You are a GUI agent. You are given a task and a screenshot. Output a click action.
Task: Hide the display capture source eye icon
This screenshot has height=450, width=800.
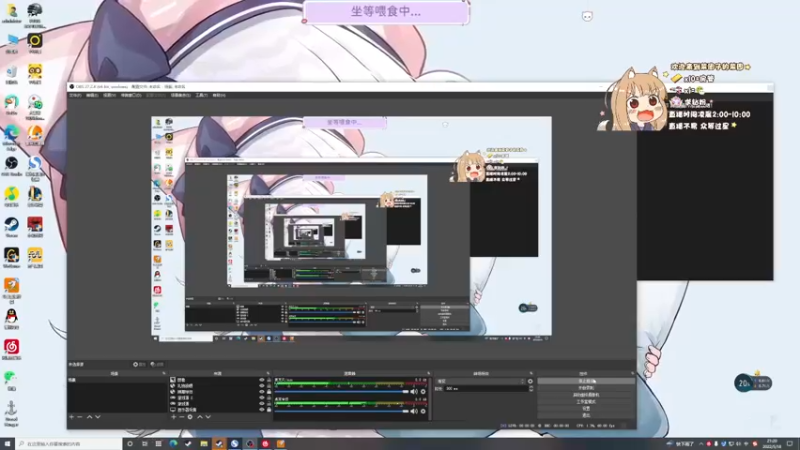coord(262,409)
